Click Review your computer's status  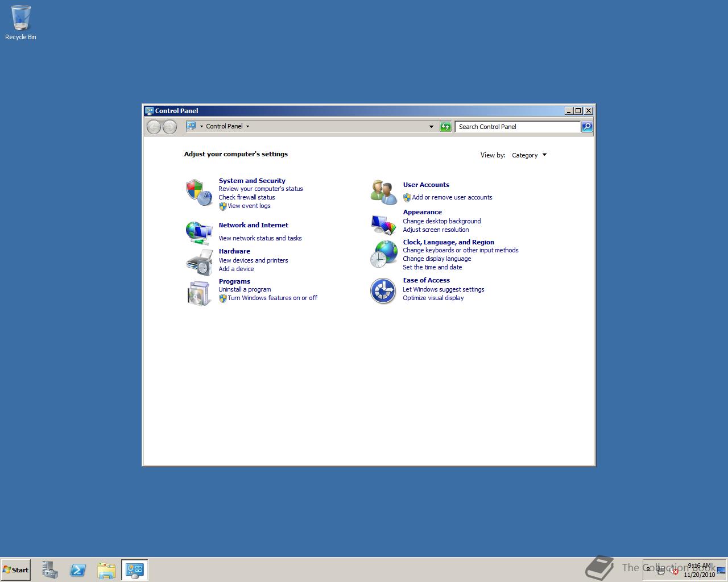(260, 189)
